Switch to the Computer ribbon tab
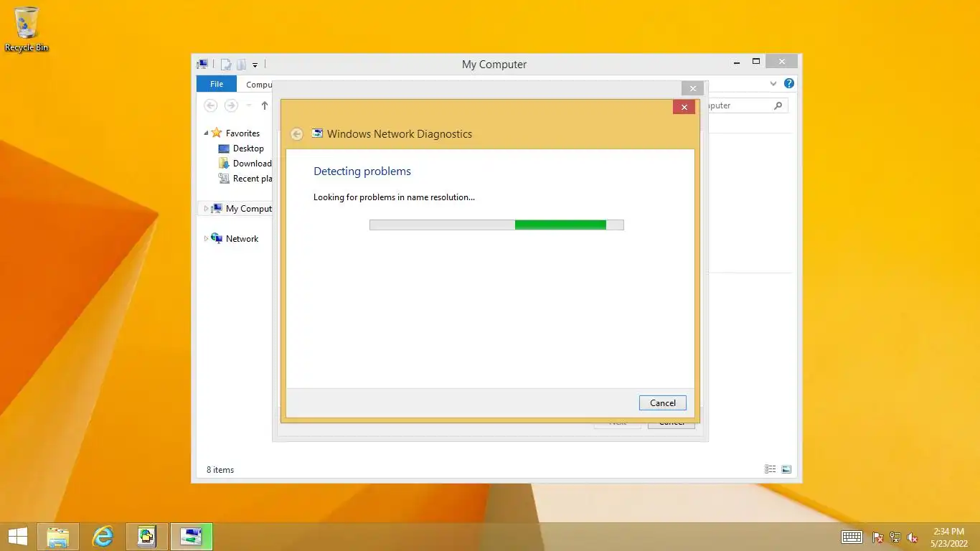This screenshot has height=551, width=980. tap(259, 84)
